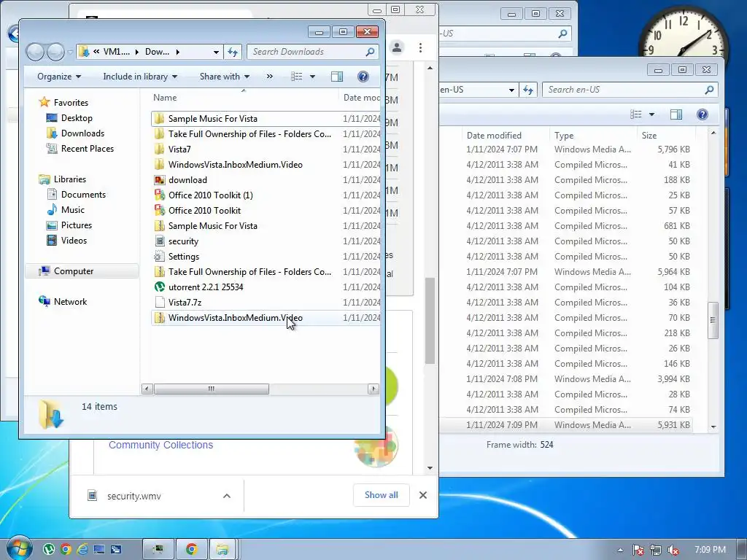Open security.wmv in downloads bar
Viewport: 747px width, 560px height.
(134, 496)
